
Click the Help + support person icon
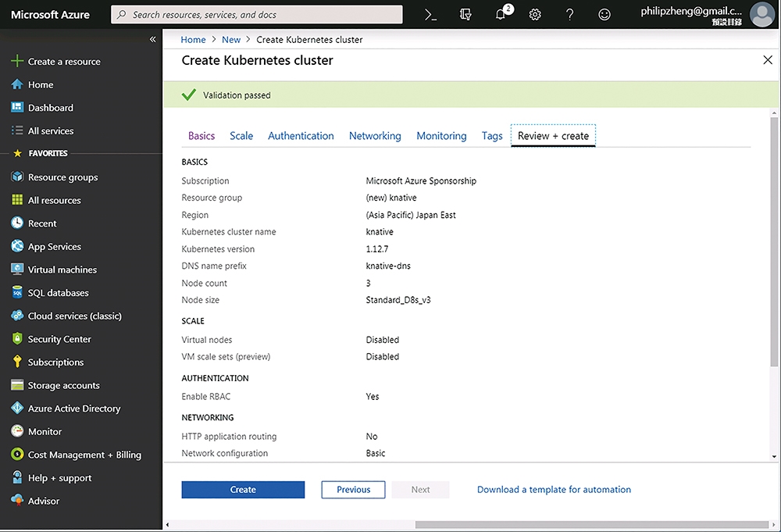click(17, 477)
